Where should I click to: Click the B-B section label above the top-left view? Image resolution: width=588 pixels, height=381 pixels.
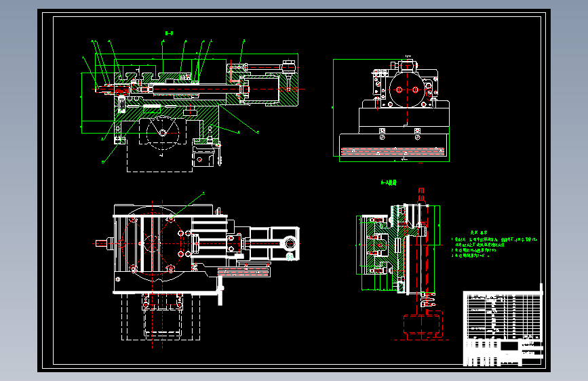[169, 33]
